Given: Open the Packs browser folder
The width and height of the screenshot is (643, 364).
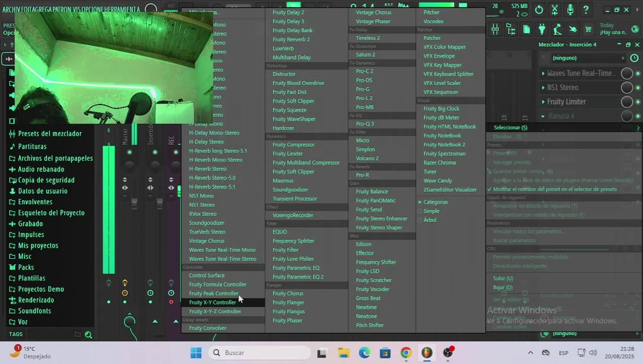Looking at the screenshot, I should point(21,267).
